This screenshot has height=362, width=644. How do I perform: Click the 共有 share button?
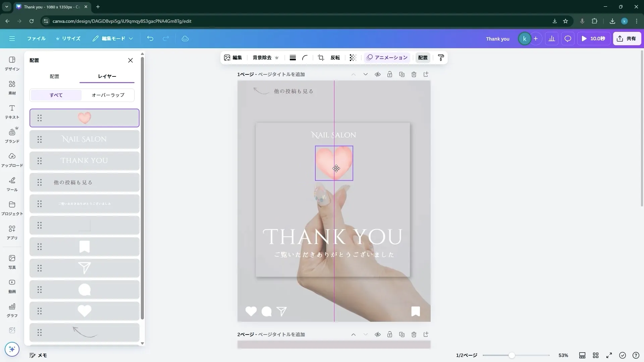(627, 39)
